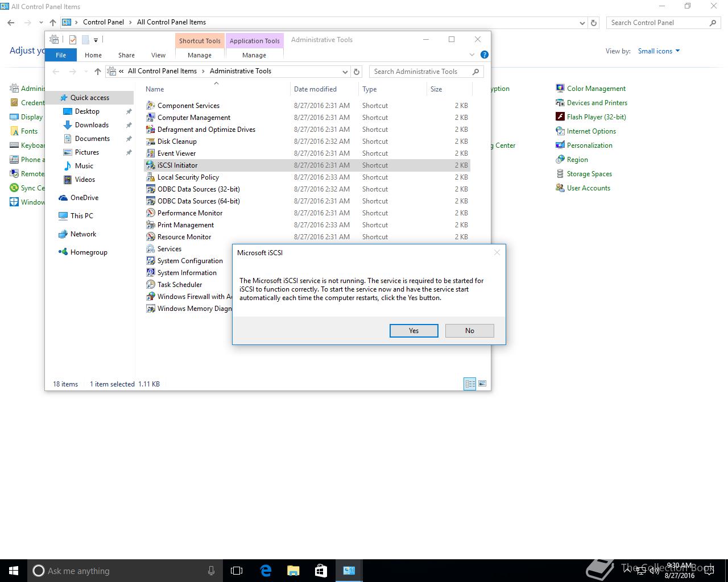Select the Disk Cleanup icon
The image size is (728, 582).
click(x=151, y=142)
